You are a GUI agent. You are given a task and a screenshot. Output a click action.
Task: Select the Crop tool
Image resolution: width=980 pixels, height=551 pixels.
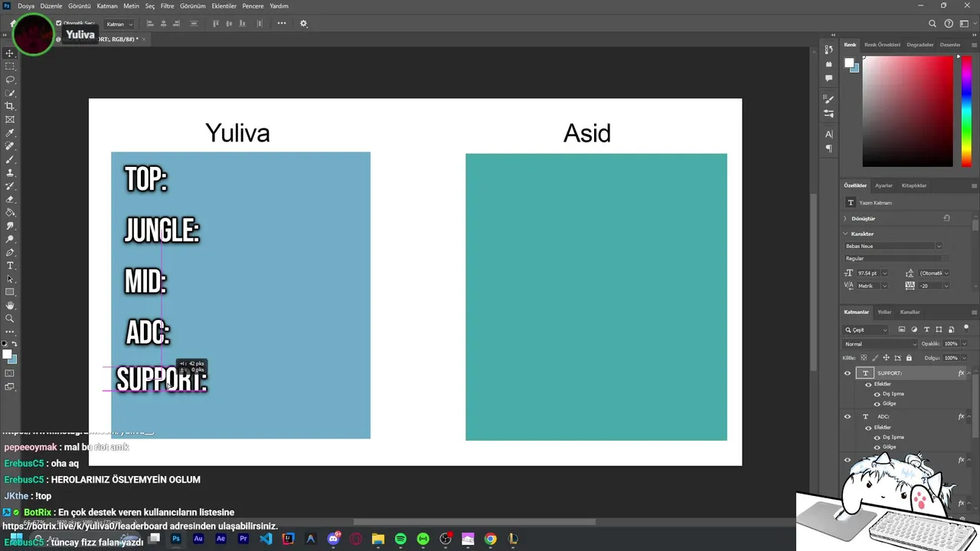[x=10, y=106]
